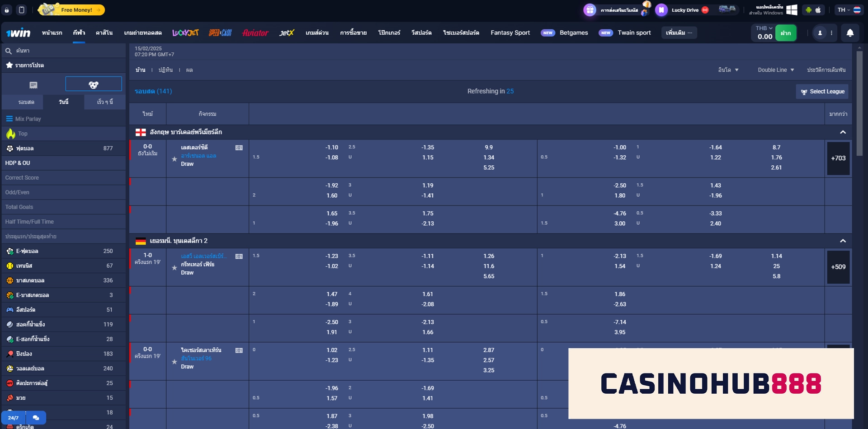
Task: Click the 1win logo
Action: point(18,33)
